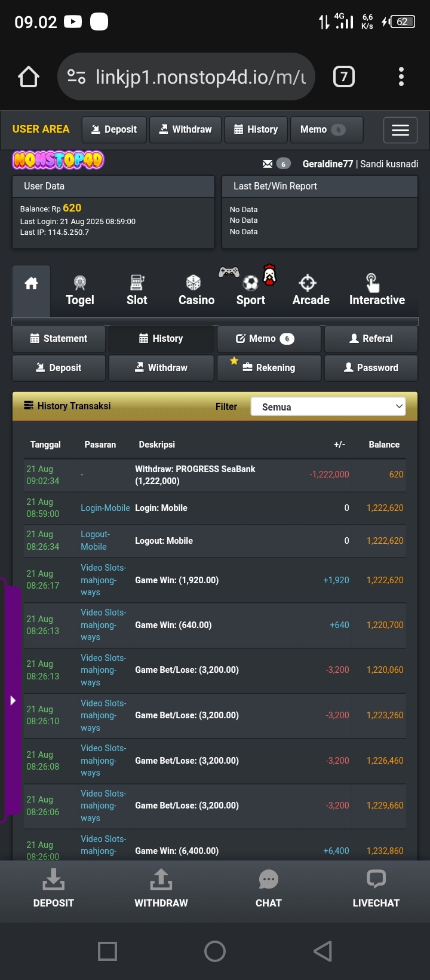
Task: Select the home tab icon
Action: 31,284
